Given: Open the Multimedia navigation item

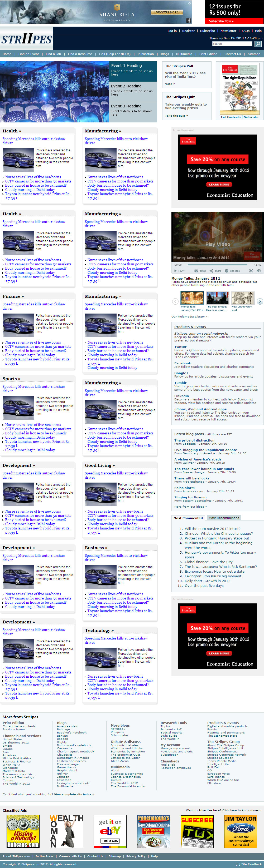Looking at the screenshot, I should pos(184,54).
